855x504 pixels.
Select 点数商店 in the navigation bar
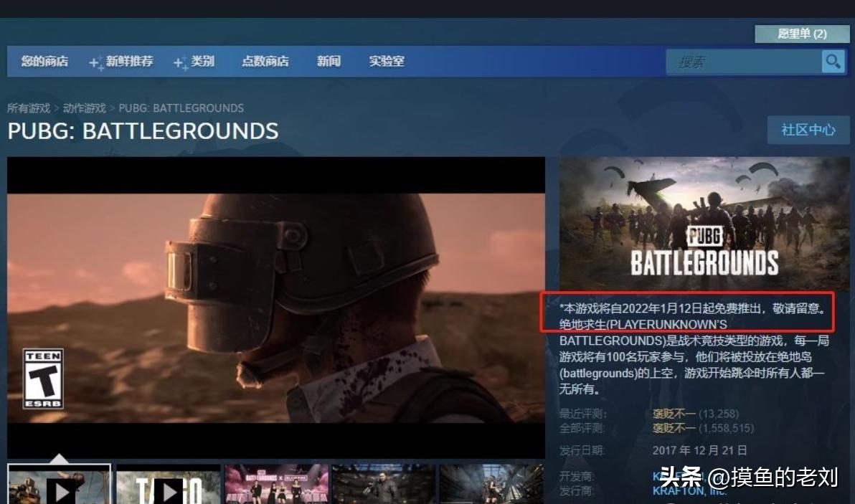266,62
